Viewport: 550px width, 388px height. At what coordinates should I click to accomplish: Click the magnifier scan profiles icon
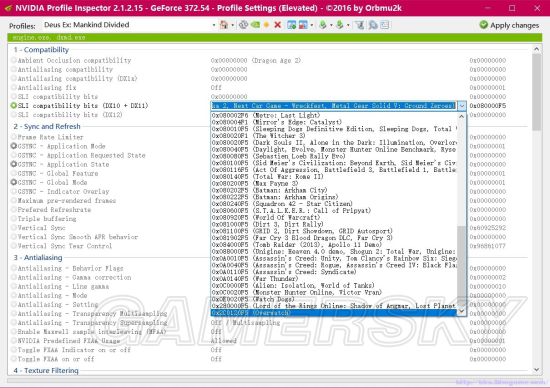coord(373,25)
